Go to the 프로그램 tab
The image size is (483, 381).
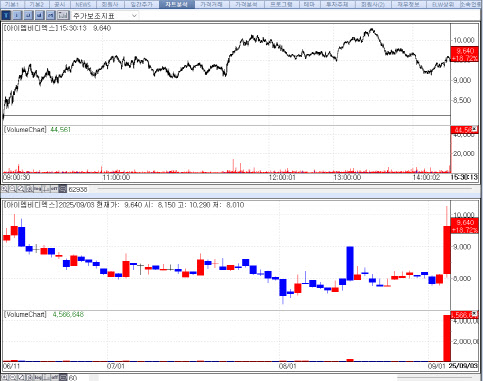tap(281, 4)
